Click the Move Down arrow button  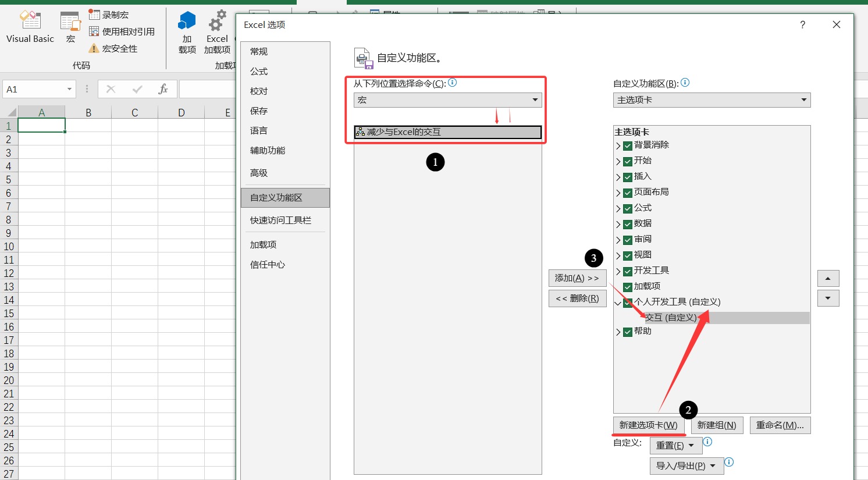tap(828, 298)
